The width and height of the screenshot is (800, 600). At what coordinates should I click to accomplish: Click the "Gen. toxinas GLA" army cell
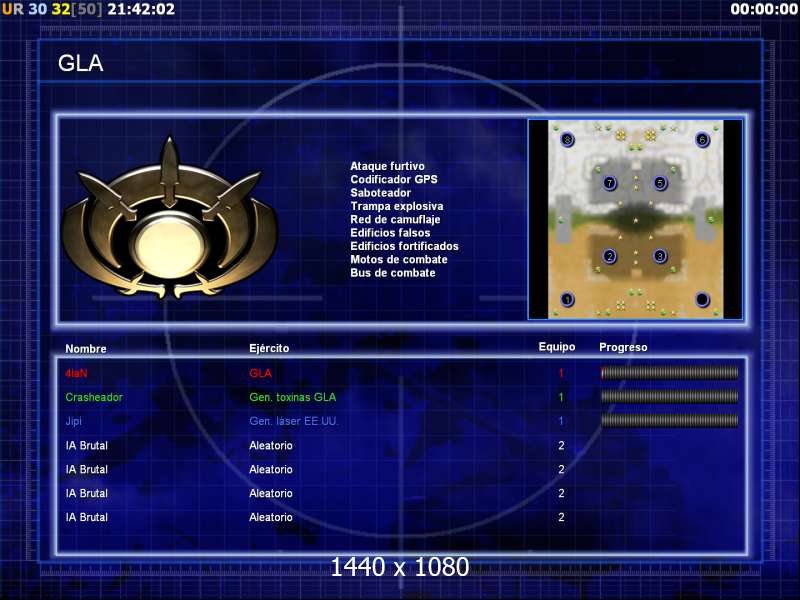click(293, 397)
